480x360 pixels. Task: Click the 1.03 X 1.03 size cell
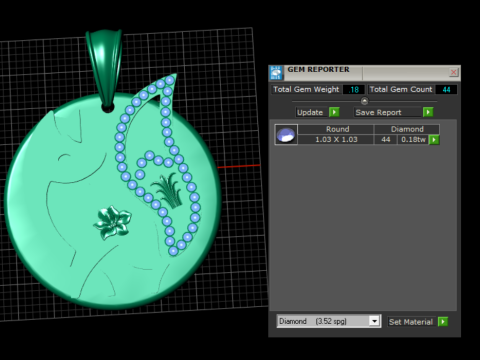coord(336,139)
